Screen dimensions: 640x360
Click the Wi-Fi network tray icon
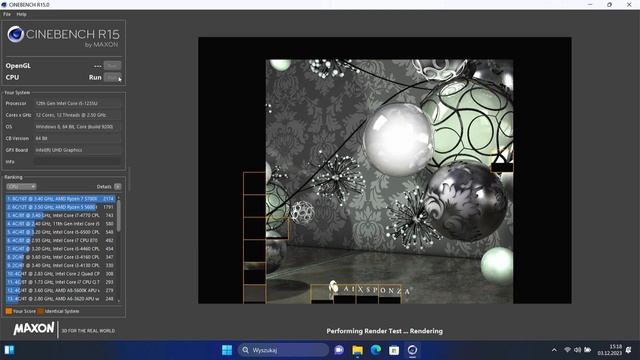coord(567,350)
